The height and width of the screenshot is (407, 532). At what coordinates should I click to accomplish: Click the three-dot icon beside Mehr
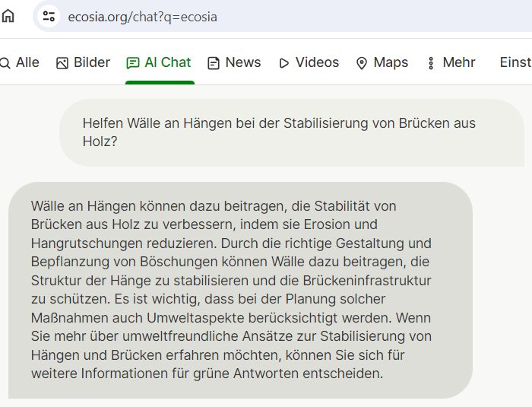click(431, 63)
